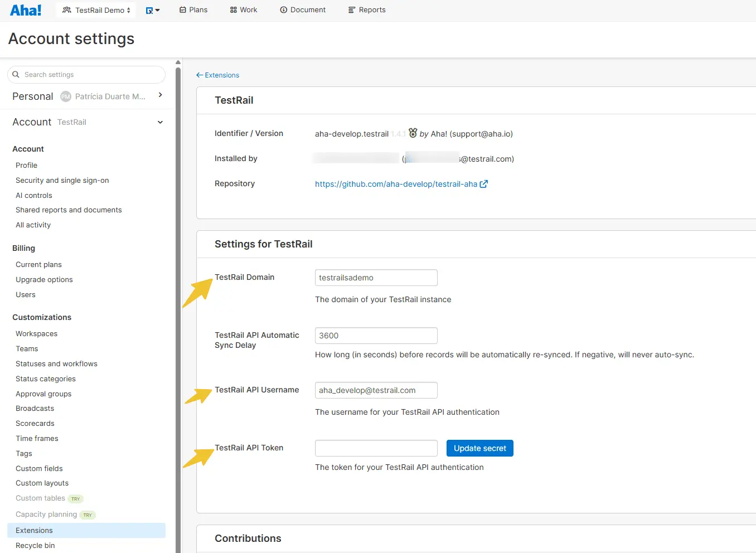756x553 pixels.
Task: Click the sidebar vertical scrollbar
Action: tap(178, 307)
